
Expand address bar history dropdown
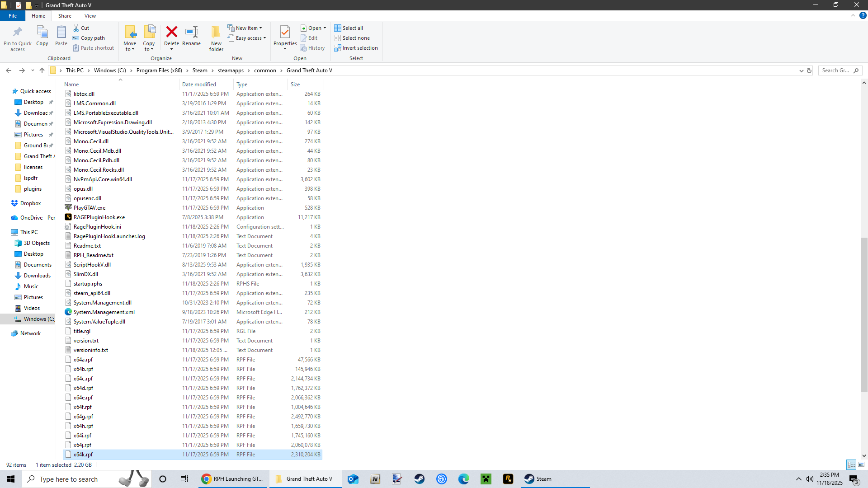(801, 70)
